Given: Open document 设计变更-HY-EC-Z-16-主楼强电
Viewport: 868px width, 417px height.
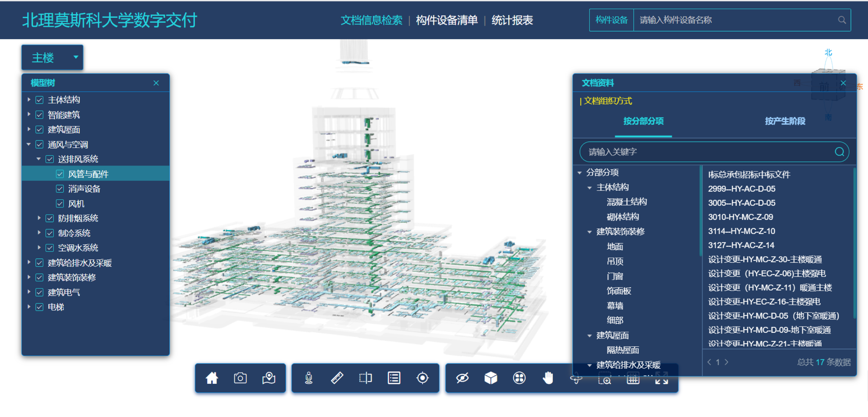Looking at the screenshot, I should pos(764,302).
